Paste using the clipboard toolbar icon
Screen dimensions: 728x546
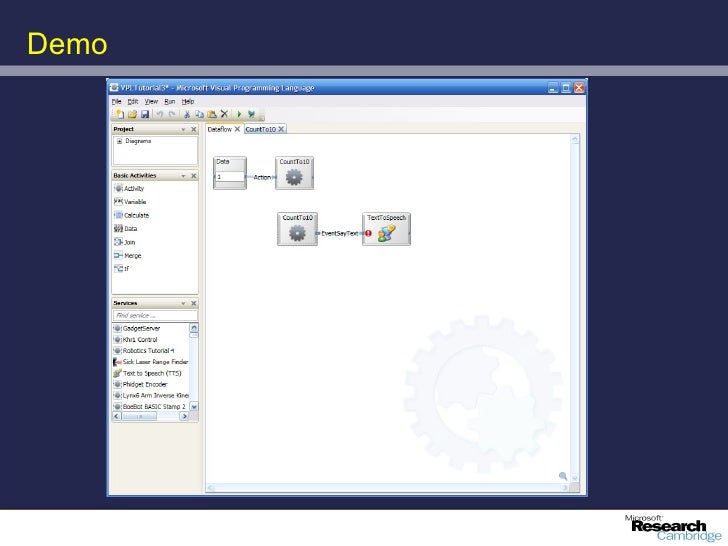tap(212, 114)
